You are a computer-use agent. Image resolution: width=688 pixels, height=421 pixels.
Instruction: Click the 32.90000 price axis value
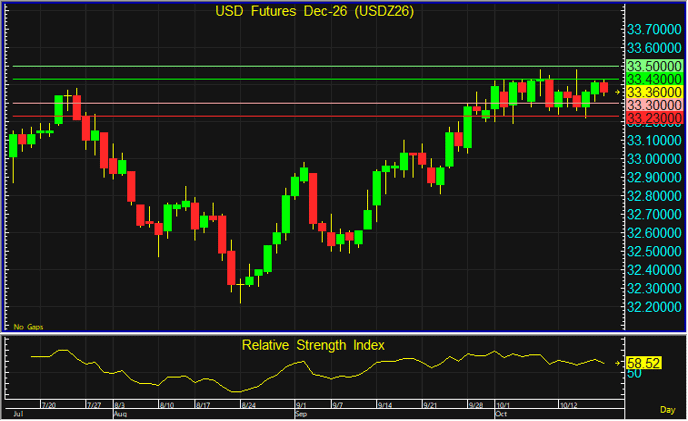coord(654,177)
